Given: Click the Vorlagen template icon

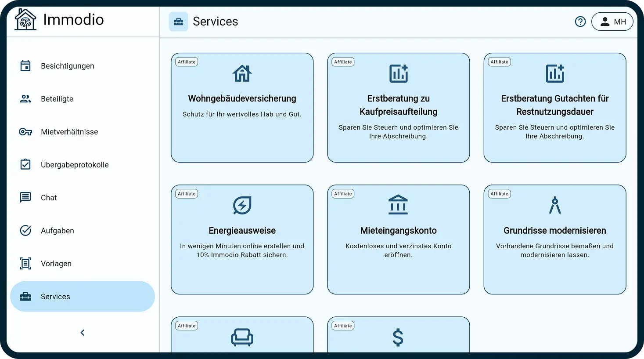Looking at the screenshot, I should (x=25, y=264).
